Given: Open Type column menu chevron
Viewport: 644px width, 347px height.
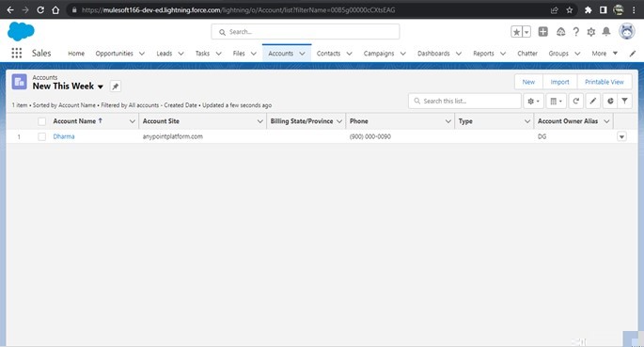Looking at the screenshot, I should [x=527, y=121].
